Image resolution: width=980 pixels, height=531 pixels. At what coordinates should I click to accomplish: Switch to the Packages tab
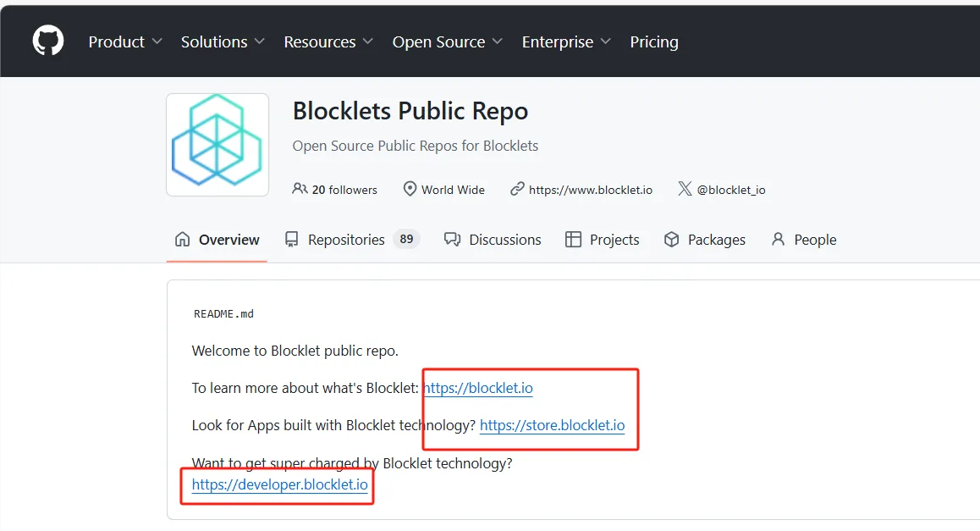pos(704,240)
